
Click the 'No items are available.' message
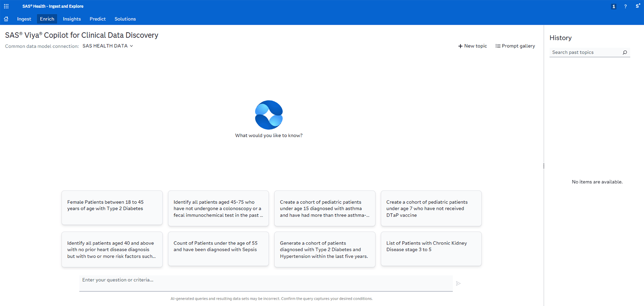pyautogui.click(x=597, y=182)
